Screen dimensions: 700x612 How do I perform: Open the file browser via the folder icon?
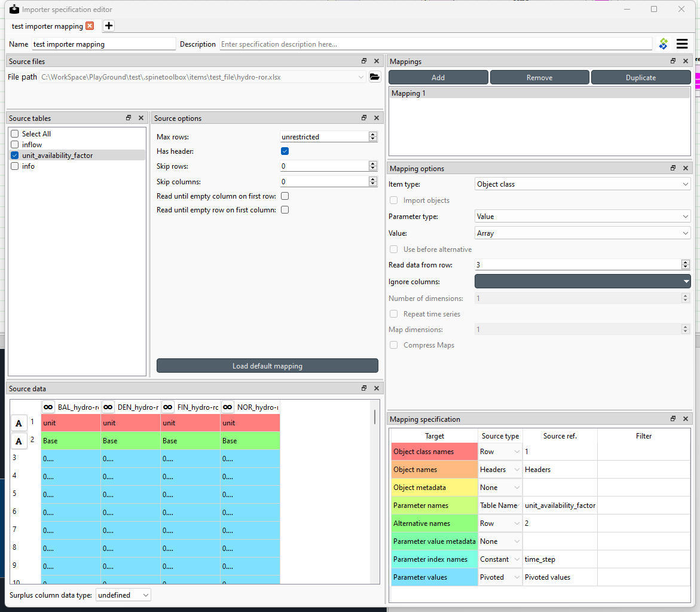[x=376, y=77]
